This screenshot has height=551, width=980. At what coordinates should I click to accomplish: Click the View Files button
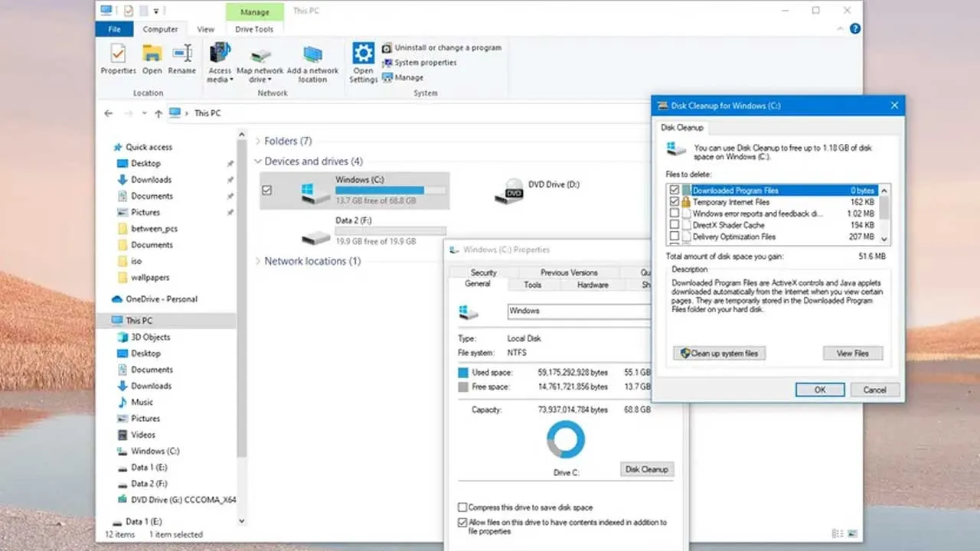click(x=852, y=354)
